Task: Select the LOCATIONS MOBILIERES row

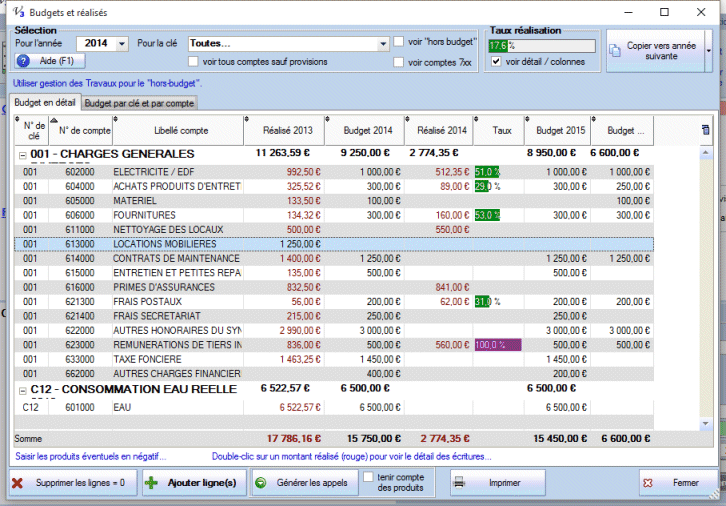Action: coord(164,244)
